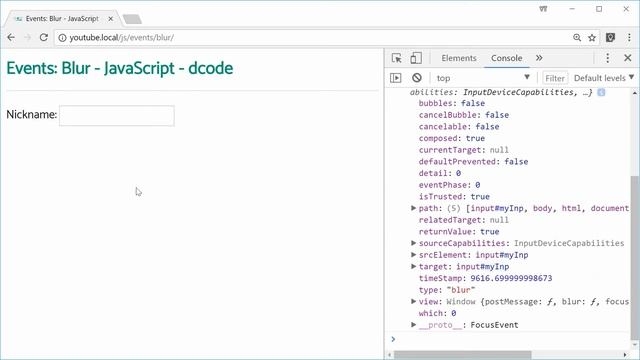Screen dimensions: 640x360
Task: View site information icon in address bar
Action: click(62, 38)
